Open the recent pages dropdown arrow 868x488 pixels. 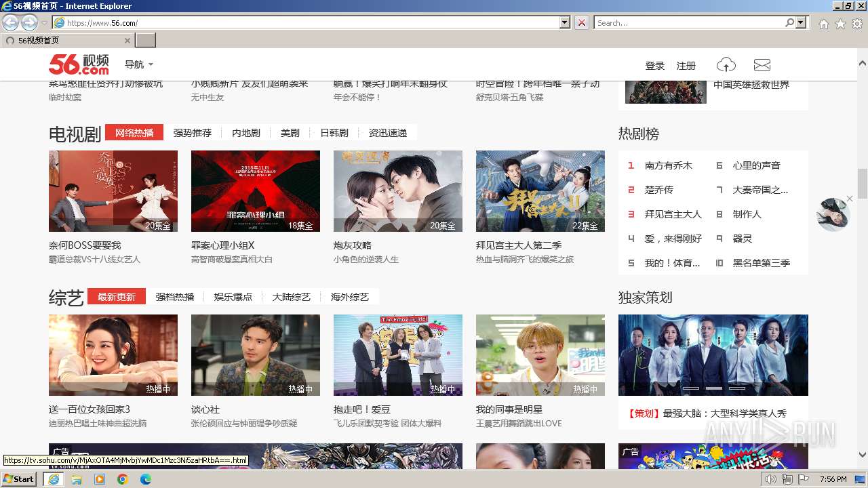[44, 23]
